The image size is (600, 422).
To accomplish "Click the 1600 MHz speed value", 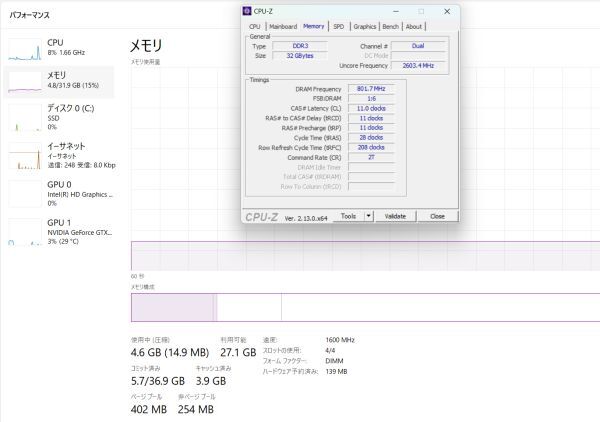I will pos(340,340).
